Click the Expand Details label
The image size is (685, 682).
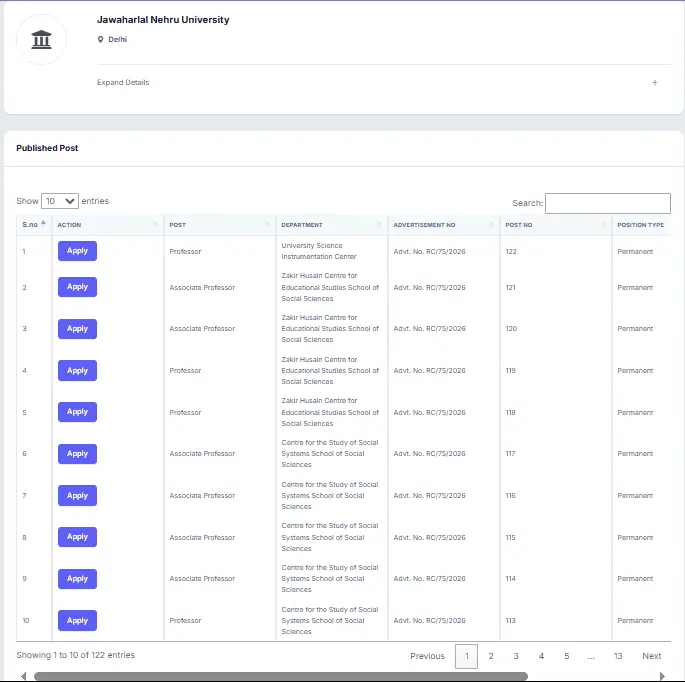pos(123,83)
